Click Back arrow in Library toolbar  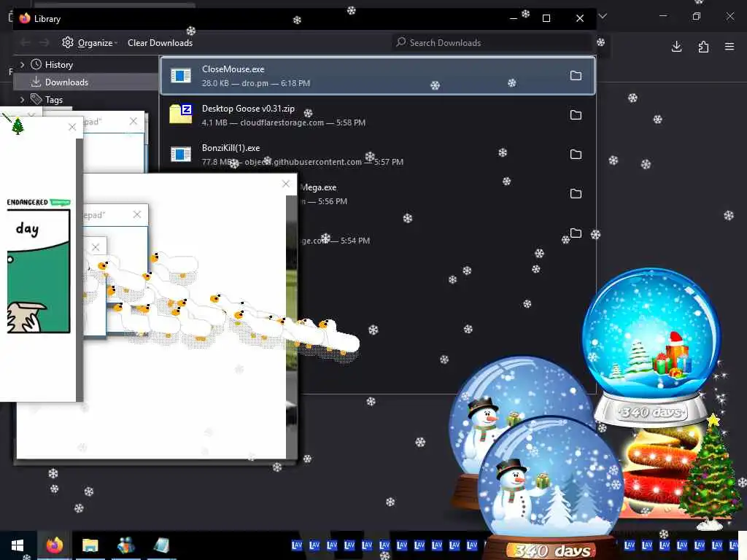[26, 43]
